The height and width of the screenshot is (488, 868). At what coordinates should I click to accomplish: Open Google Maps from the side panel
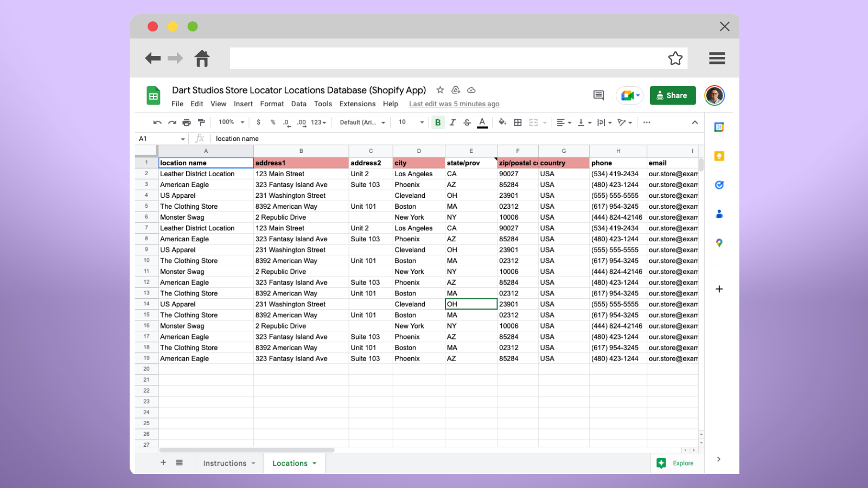[719, 243]
